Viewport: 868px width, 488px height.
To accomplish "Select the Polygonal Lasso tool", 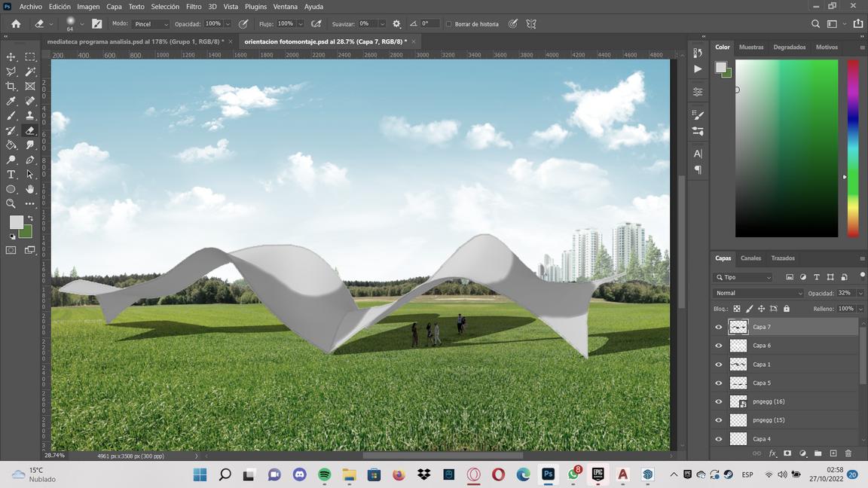I will (11, 72).
